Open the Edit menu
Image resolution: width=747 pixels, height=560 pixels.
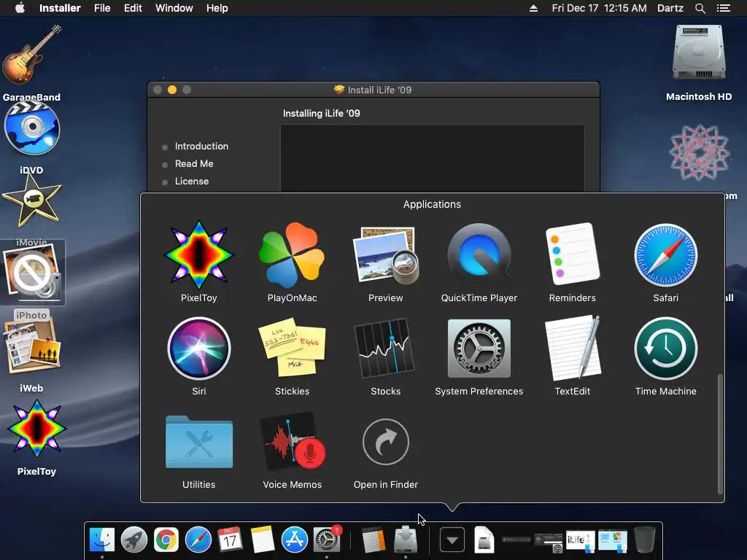tap(133, 8)
